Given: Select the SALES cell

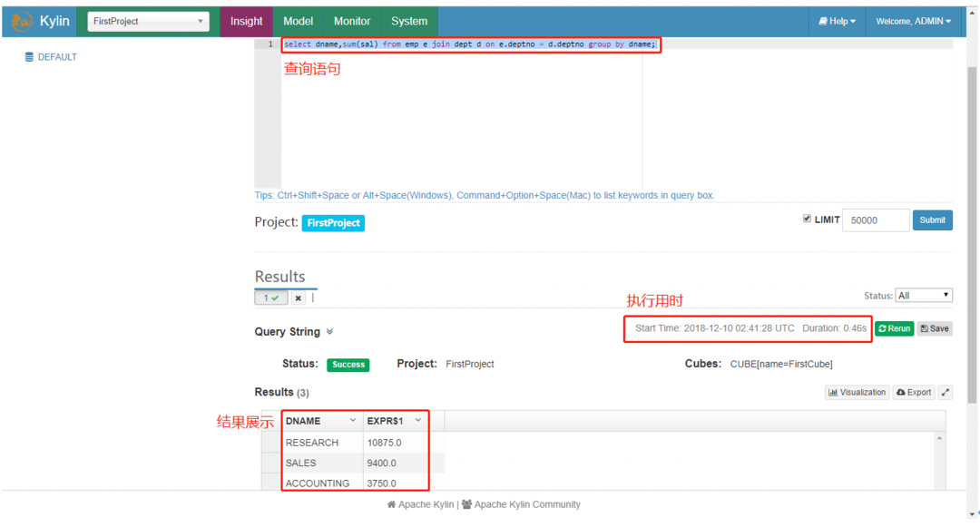Looking at the screenshot, I should pyautogui.click(x=322, y=463).
